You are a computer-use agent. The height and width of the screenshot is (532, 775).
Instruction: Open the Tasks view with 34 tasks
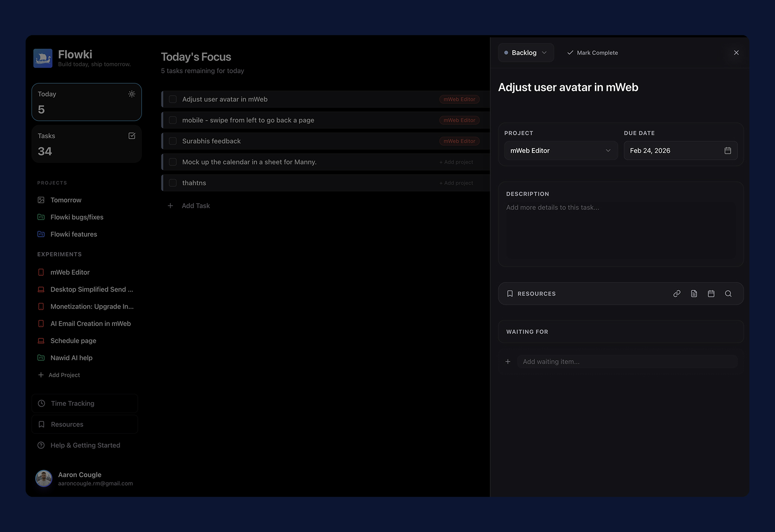[86, 144]
